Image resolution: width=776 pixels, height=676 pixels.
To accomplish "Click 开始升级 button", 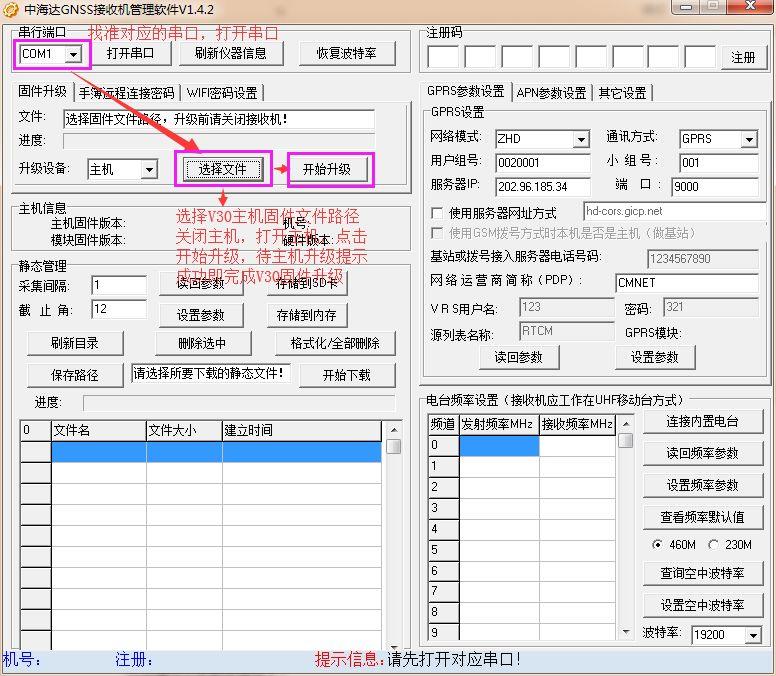I will (x=327, y=169).
